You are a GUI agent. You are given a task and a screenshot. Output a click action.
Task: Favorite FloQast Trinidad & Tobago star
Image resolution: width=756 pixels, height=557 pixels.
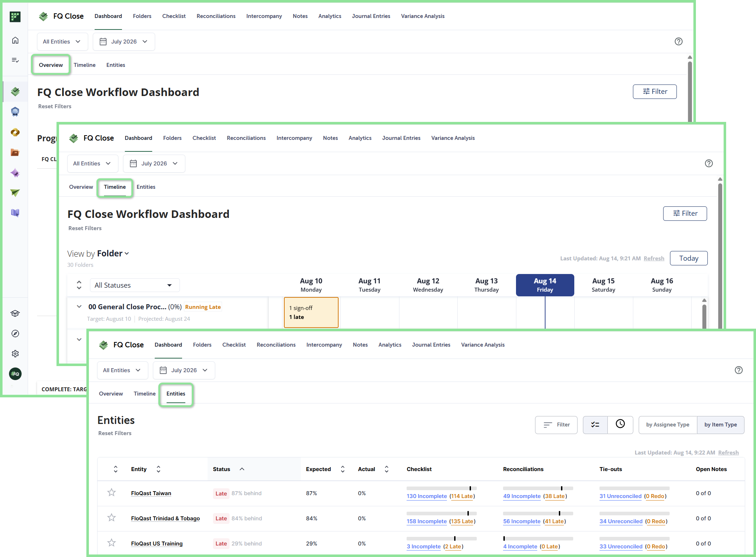pyautogui.click(x=112, y=518)
